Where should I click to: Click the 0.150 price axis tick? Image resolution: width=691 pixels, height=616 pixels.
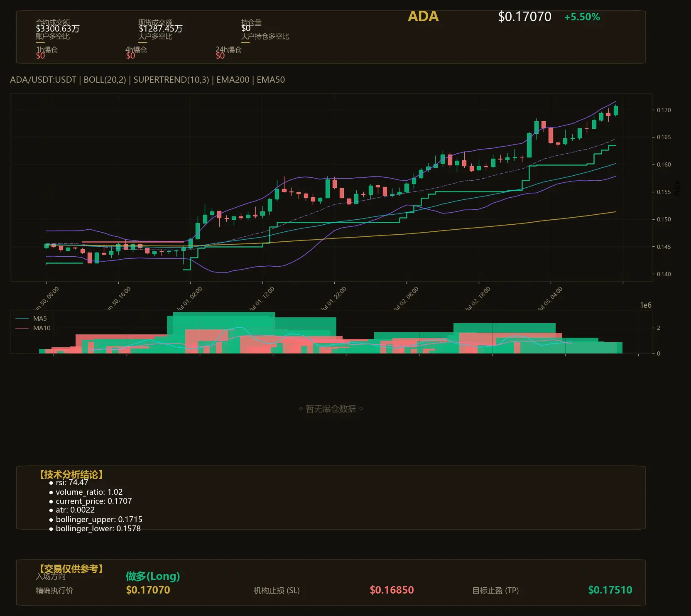(664, 219)
